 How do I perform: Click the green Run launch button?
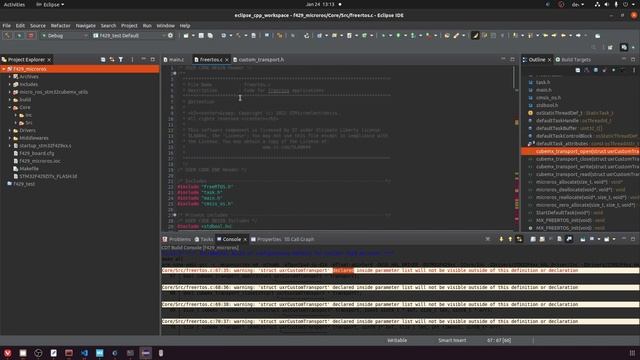pyautogui.click(x=19, y=36)
